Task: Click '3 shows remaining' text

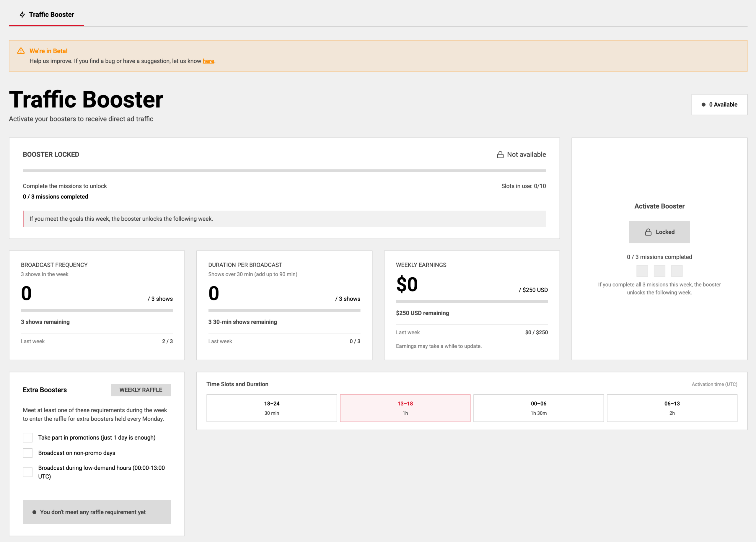Action: (45, 322)
